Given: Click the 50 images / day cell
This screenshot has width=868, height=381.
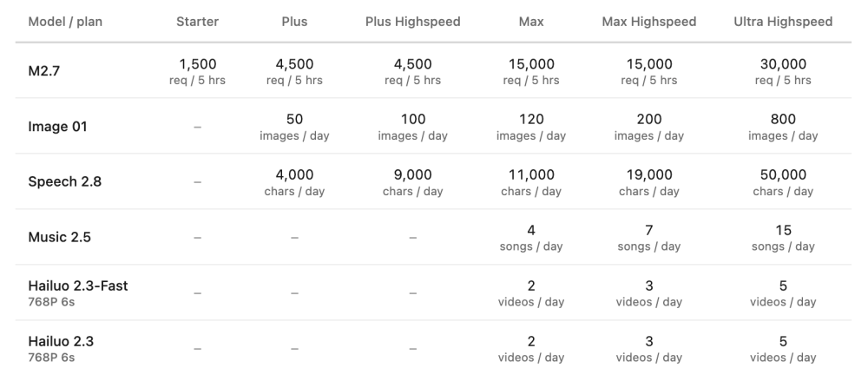Looking at the screenshot, I should [x=294, y=127].
